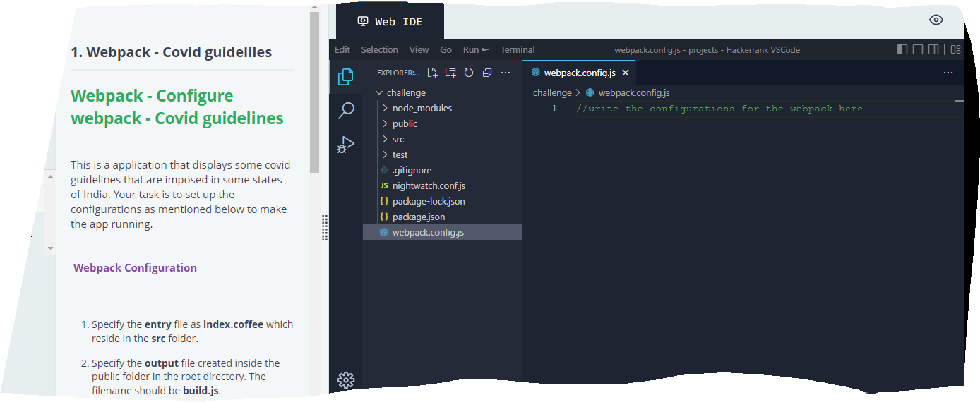This screenshot has width=980, height=402.
Task: Click the left strip scroll down arrow
Action: point(50,248)
